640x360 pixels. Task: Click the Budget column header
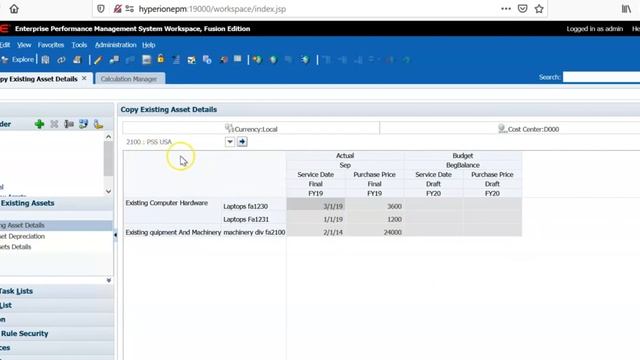(463, 156)
